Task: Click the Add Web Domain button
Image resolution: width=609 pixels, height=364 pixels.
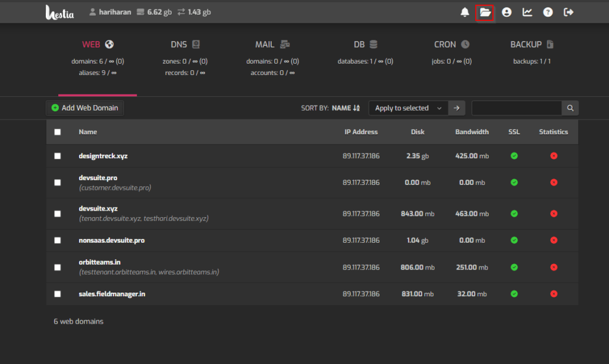Action: (x=84, y=108)
